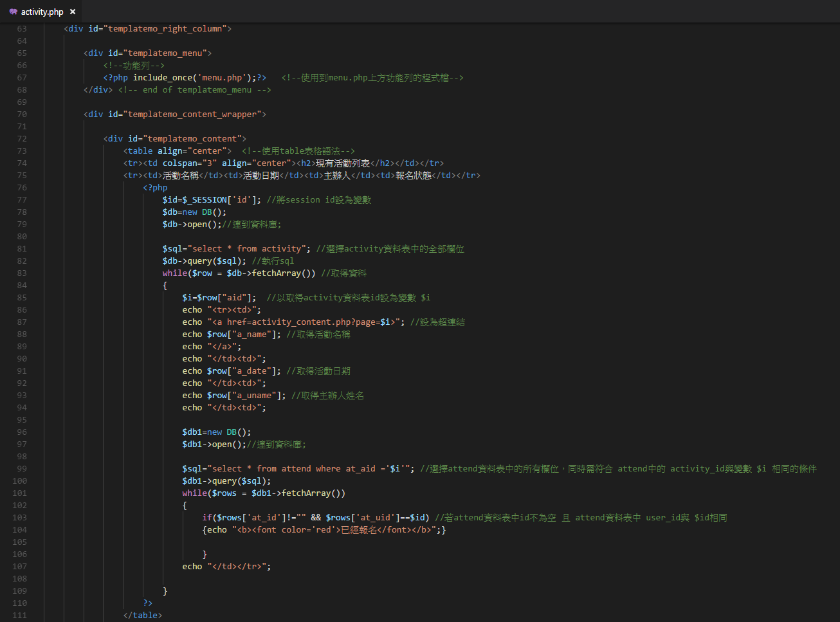Screen dimensions: 840x622
Task: Click the echo "</a>" line
Action: coord(212,347)
